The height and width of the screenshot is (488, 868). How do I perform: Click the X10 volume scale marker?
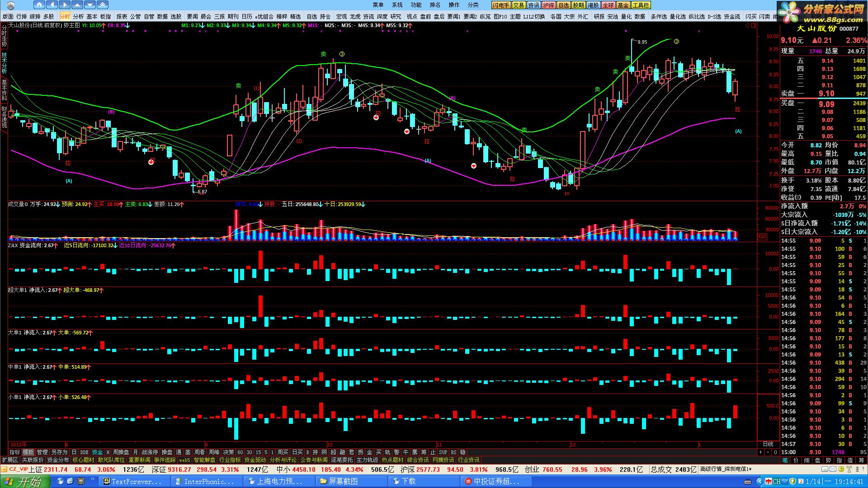coord(762,236)
